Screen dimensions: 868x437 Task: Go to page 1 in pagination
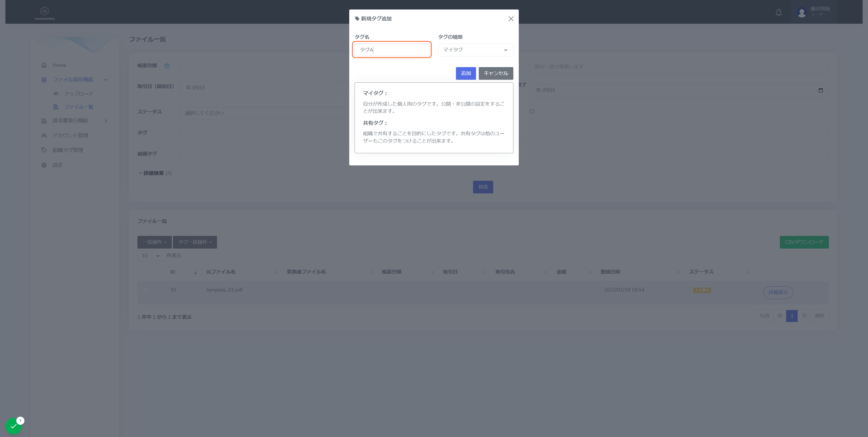pyautogui.click(x=792, y=316)
